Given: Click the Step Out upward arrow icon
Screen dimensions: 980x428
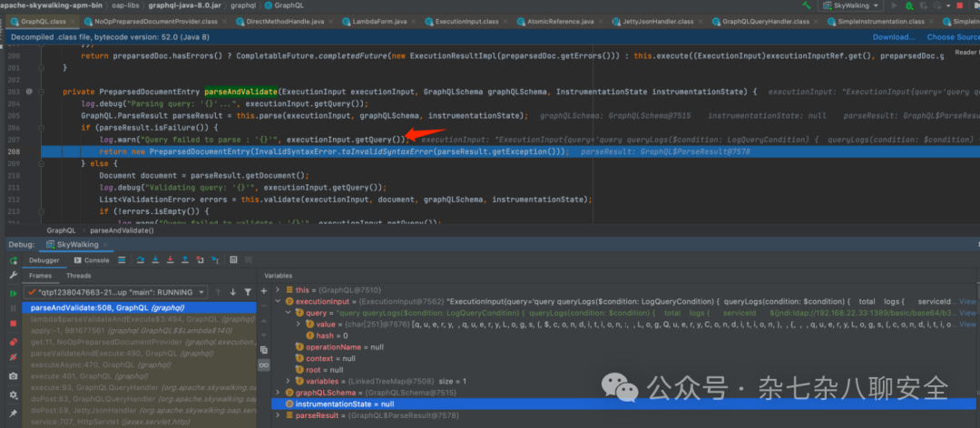Looking at the screenshot, I should click(185, 260).
